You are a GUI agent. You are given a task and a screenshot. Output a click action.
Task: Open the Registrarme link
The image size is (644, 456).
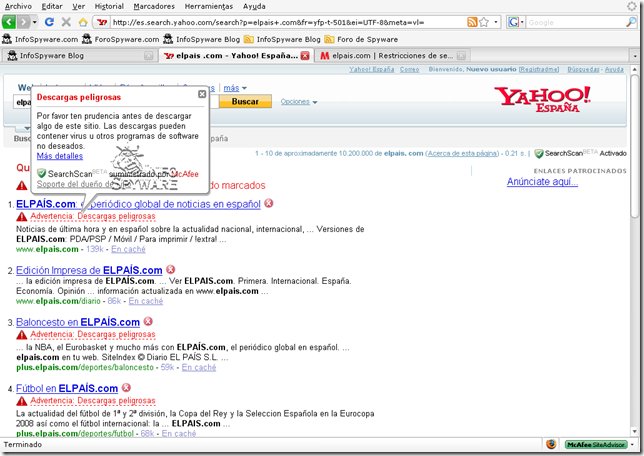pyautogui.click(x=539, y=69)
